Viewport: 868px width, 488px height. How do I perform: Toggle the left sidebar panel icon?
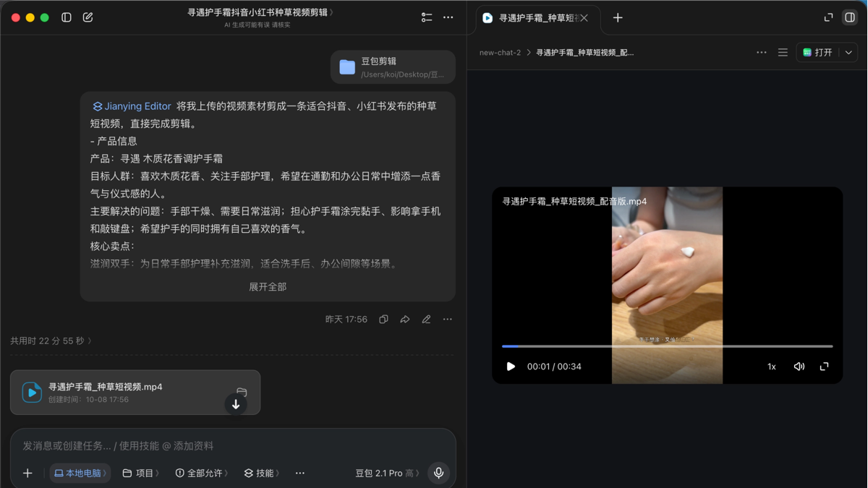point(67,17)
